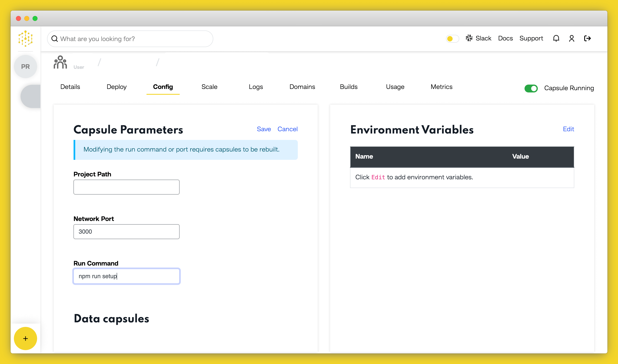
Task: Open the notifications bell
Action: pyautogui.click(x=556, y=39)
